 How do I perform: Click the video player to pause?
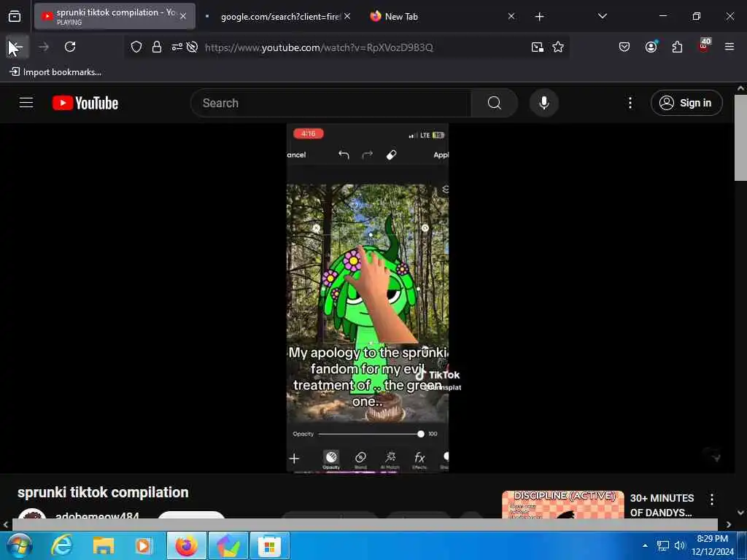tap(368, 298)
